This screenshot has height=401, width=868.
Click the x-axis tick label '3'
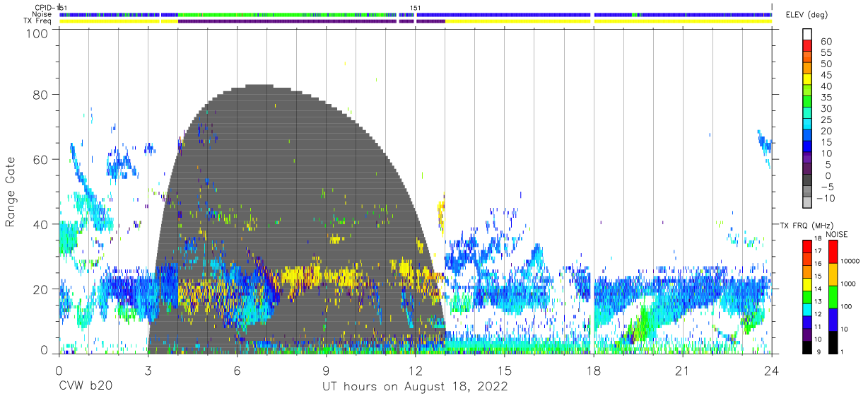click(x=148, y=371)
